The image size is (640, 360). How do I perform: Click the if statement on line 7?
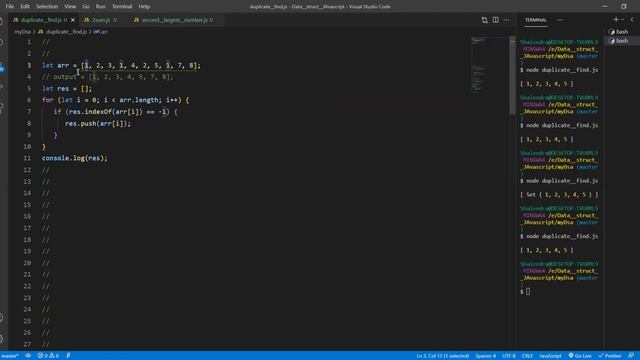tap(116, 112)
